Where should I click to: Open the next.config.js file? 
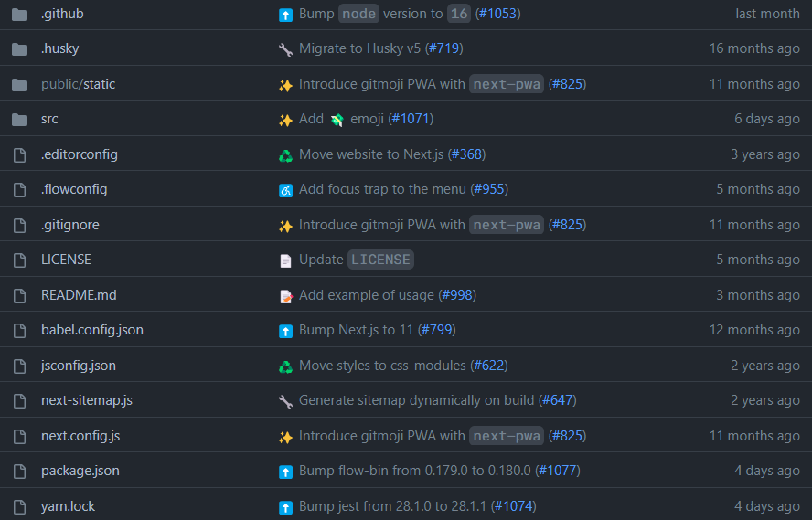click(80, 436)
